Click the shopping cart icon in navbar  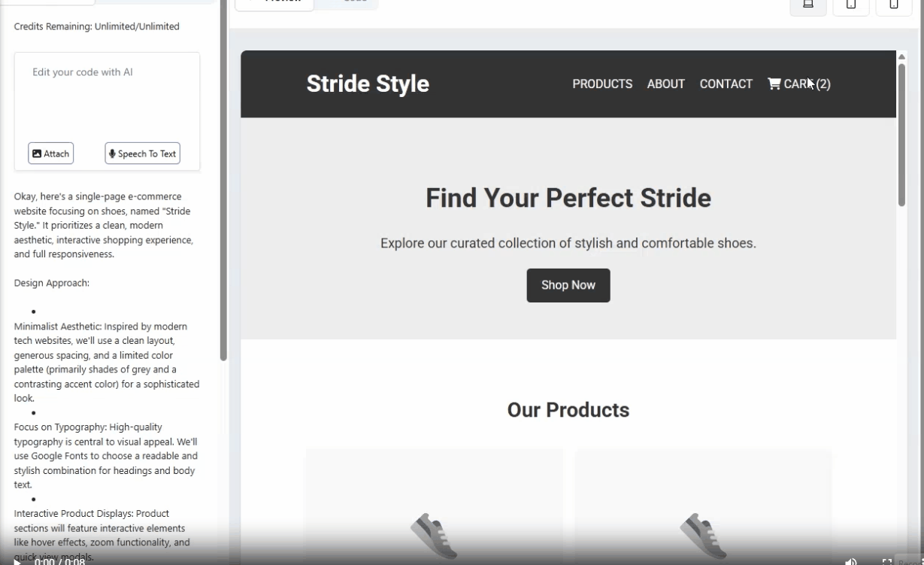tap(774, 84)
